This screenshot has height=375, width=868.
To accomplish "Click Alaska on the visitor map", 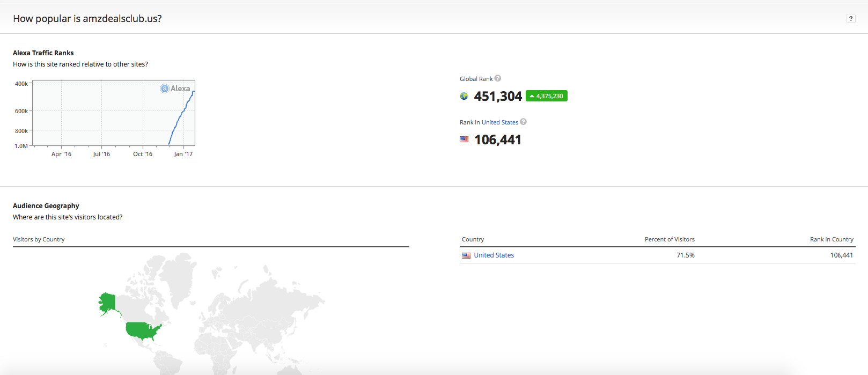I will click(x=107, y=303).
